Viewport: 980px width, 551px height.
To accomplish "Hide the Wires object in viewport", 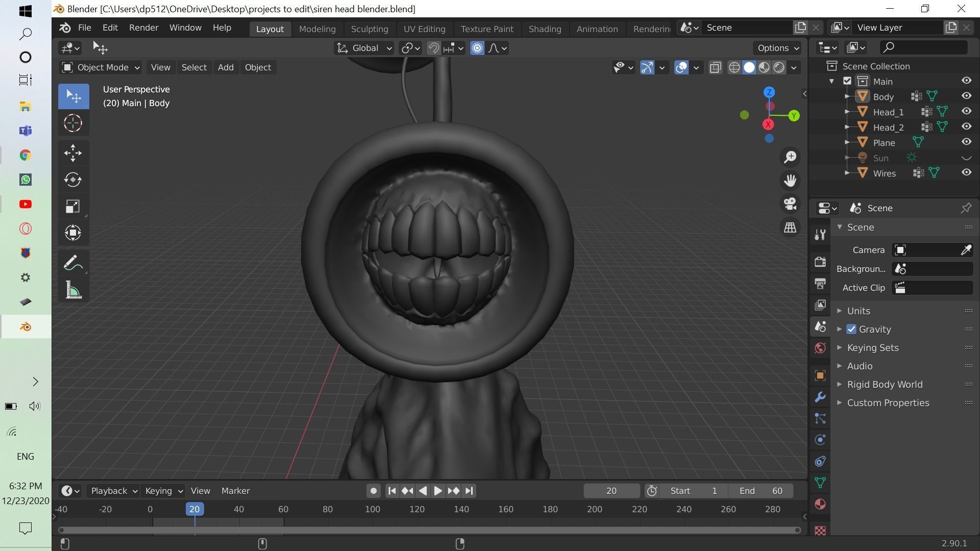I will click(966, 172).
